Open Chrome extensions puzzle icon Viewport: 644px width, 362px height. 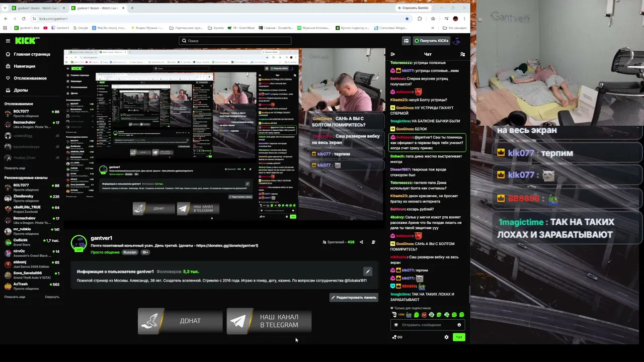(x=420, y=19)
